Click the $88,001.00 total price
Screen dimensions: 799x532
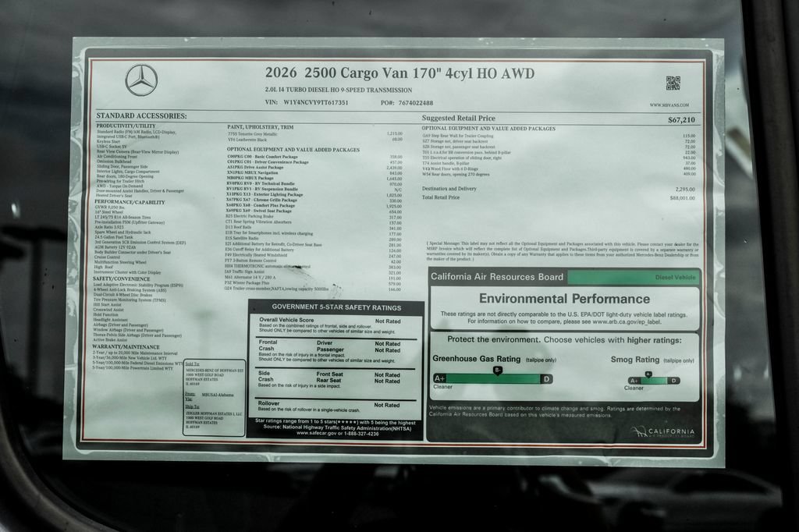coord(682,197)
